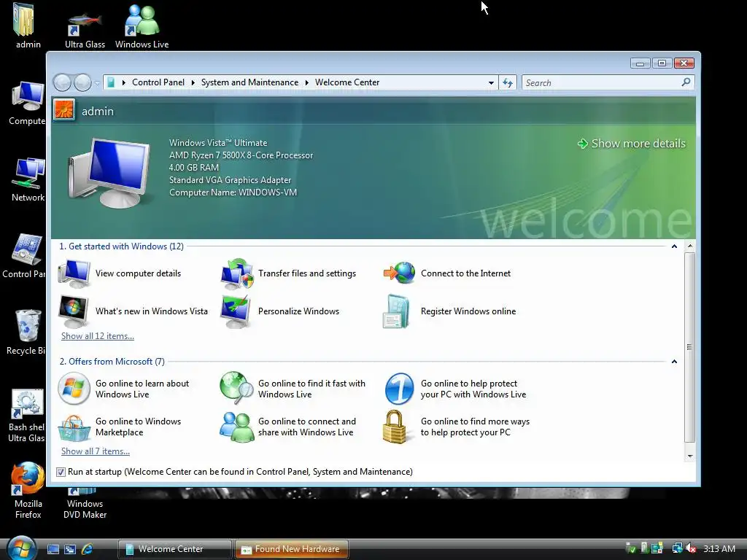Click the '4.00 GB RAM' text
The image size is (747, 560).
click(x=194, y=168)
